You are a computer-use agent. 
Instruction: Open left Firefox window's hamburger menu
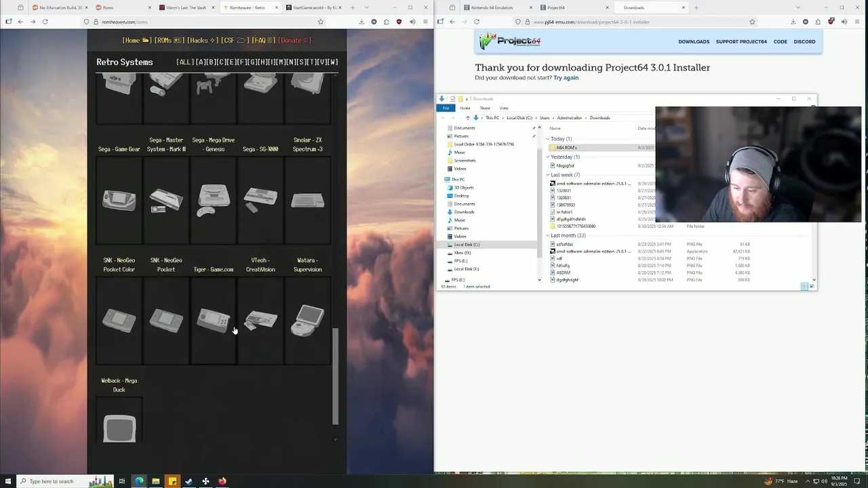(424, 22)
